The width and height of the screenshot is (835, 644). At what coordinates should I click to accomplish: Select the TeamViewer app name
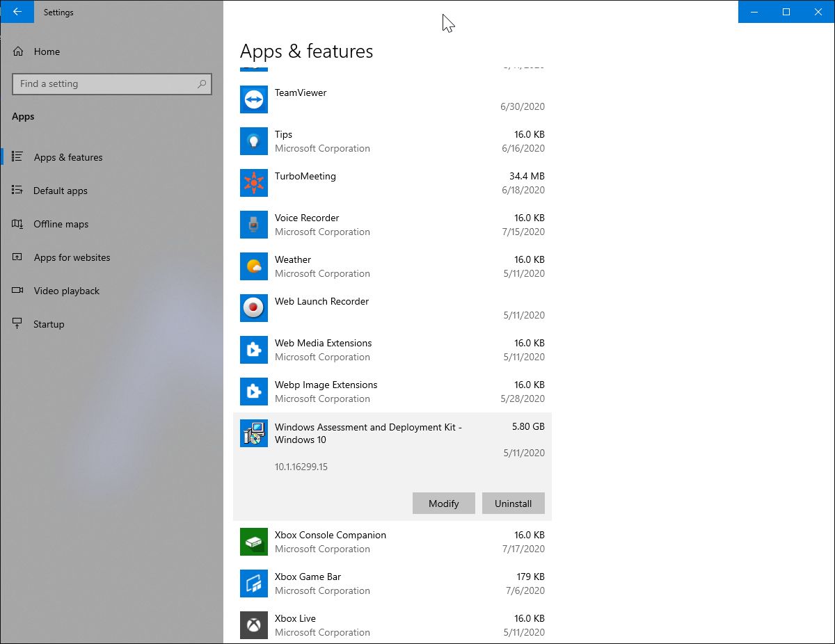[x=301, y=92]
